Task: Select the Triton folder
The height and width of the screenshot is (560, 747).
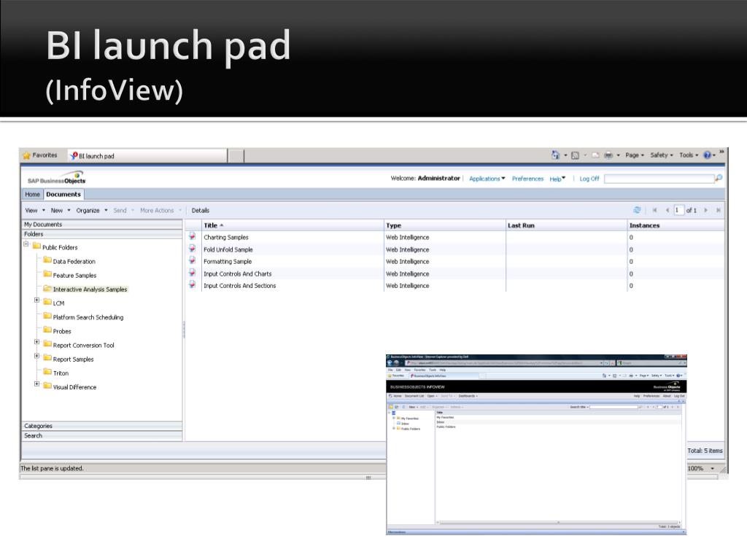Action: [61, 373]
